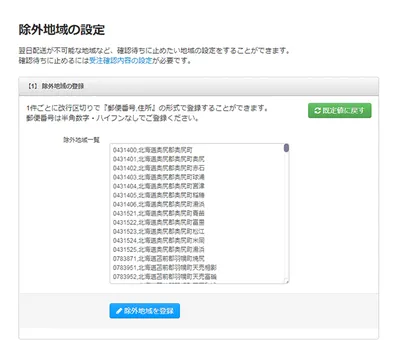Click the textarea resize handle corner
The width and height of the screenshot is (400, 362).
pyautogui.click(x=286, y=281)
